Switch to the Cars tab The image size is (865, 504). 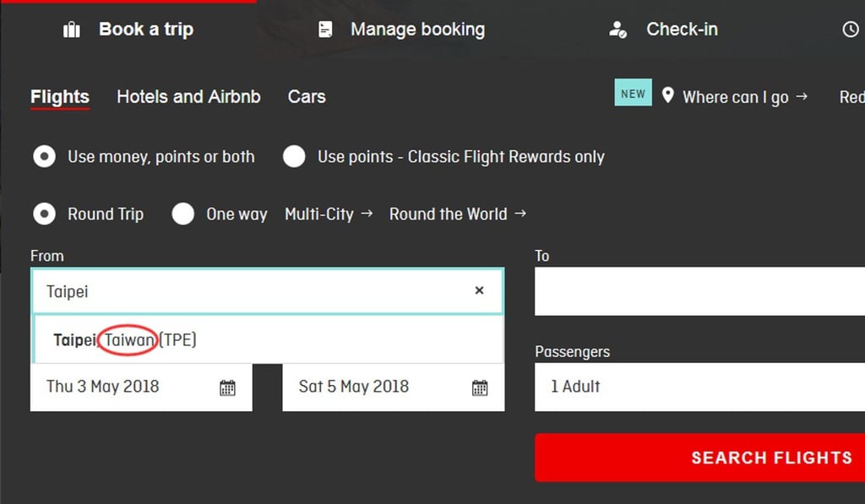point(307,96)
